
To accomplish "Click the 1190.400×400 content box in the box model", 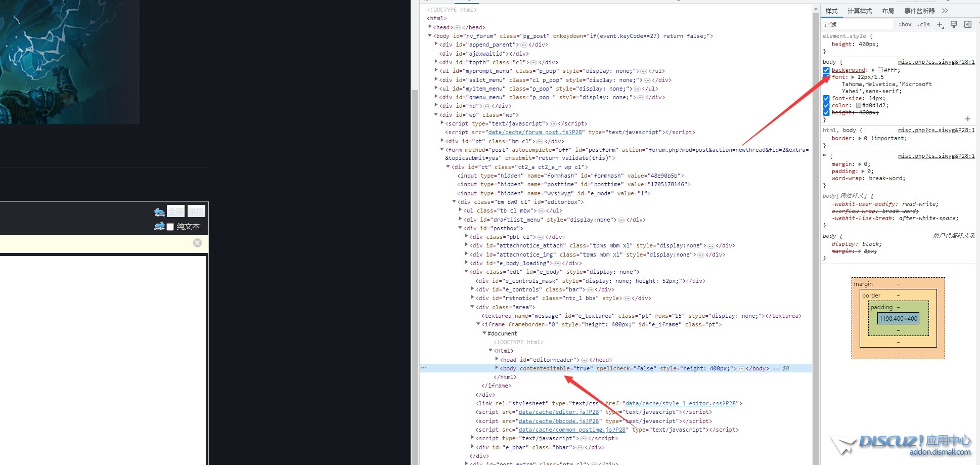I will pos(898,318).
